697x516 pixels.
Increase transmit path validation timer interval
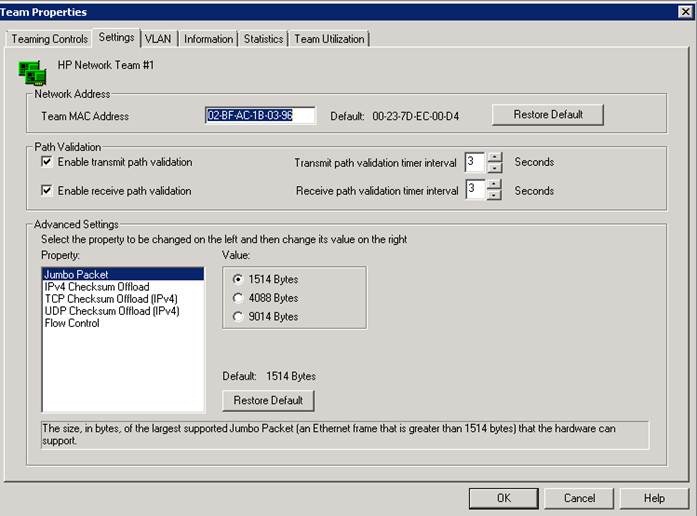tap(494, 157)
